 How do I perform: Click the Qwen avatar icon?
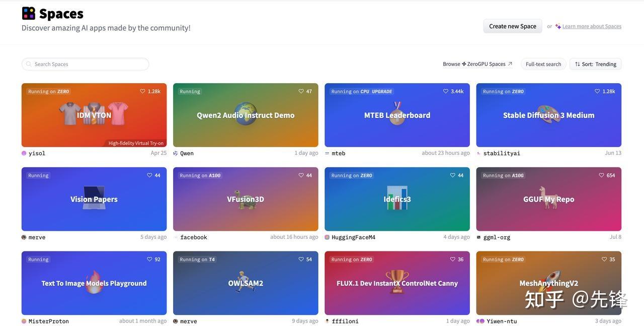point(176,153)
